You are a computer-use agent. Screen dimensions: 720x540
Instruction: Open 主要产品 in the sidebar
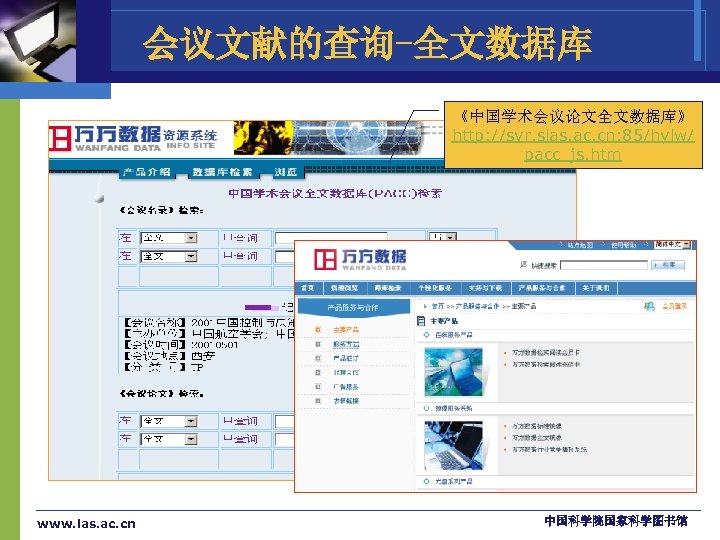[x=346, y=330]
